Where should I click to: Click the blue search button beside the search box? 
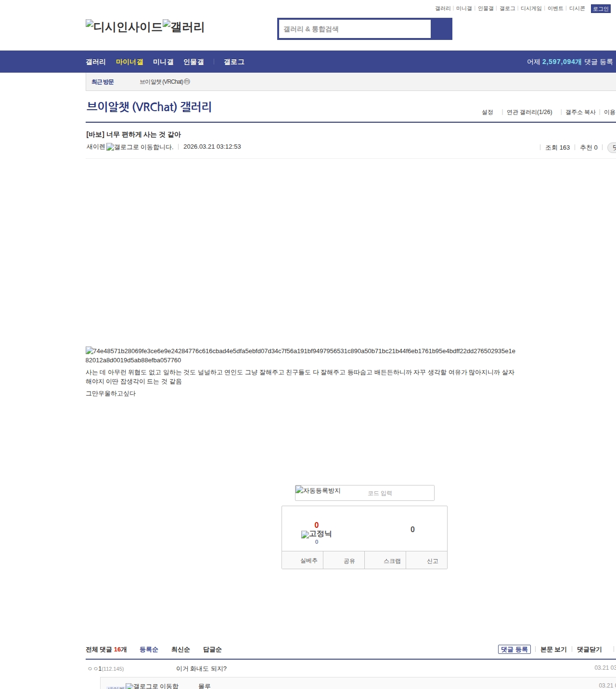pos(441,29)
